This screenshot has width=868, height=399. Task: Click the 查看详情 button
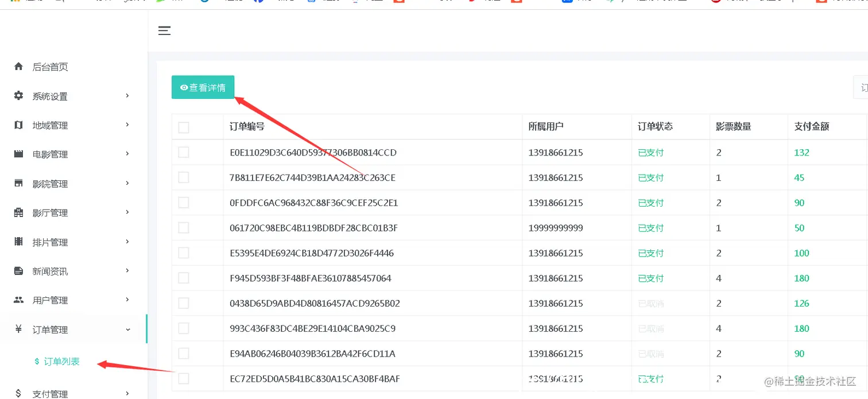pos(203,87)
